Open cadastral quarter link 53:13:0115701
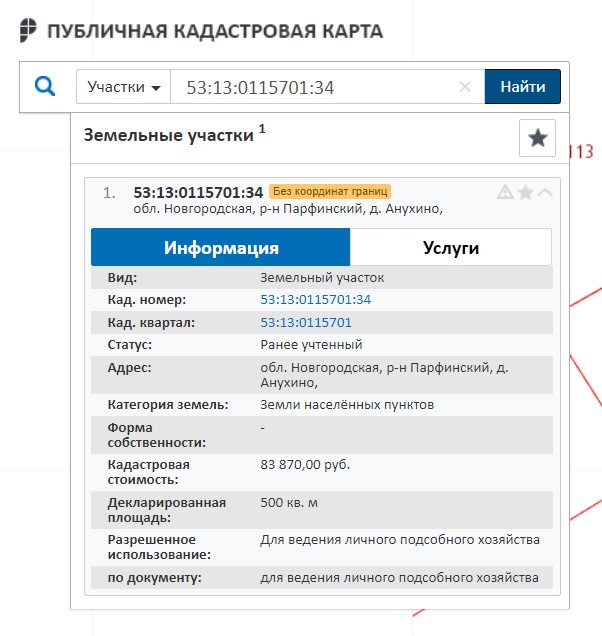Screen dimensions: 602x636 coord(306,322)
